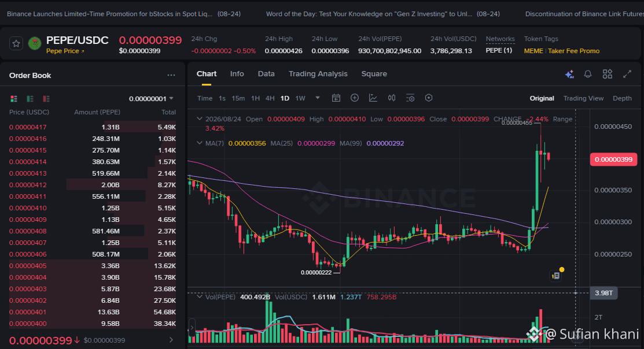Screen dimensions: 644x349
Task: Collapse the OHLC info line chevron
Action: click(200, 118)
